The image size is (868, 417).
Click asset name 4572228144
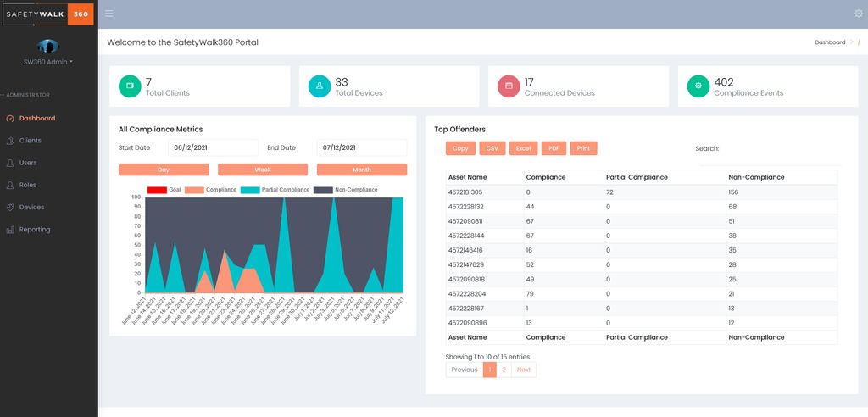[465, 236]
